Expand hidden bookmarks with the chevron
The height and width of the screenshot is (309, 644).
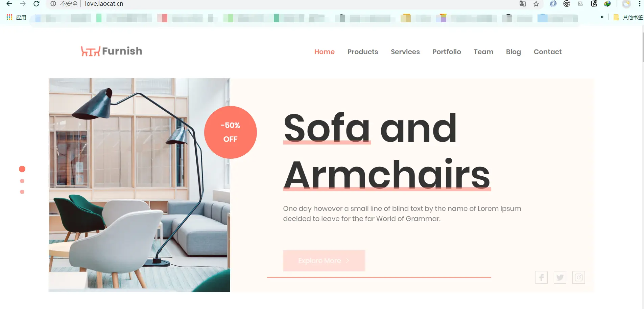[x=602, y=17]
